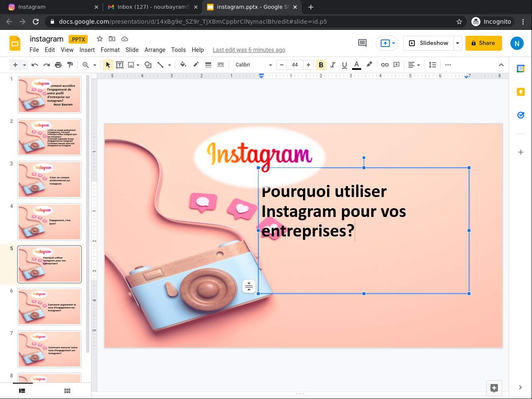
Task: Open Google Keep in the side panel
Action: click(x=520, y=92)
